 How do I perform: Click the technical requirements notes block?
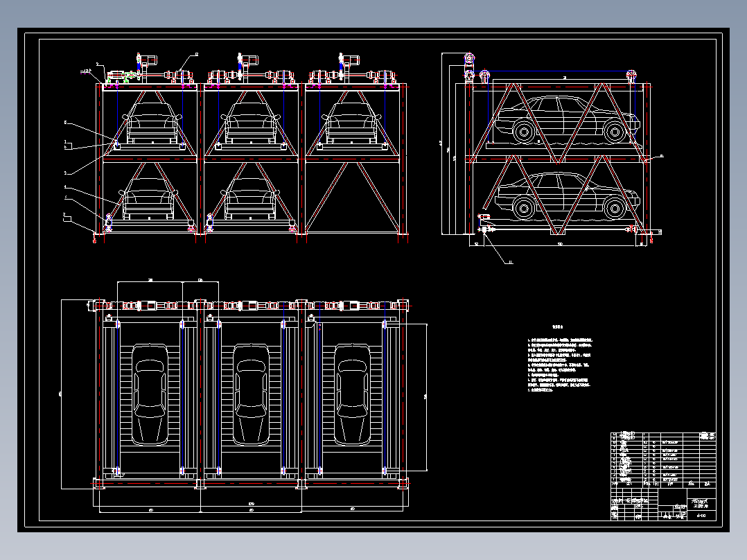pyautogui.click(x=560, y=359)
